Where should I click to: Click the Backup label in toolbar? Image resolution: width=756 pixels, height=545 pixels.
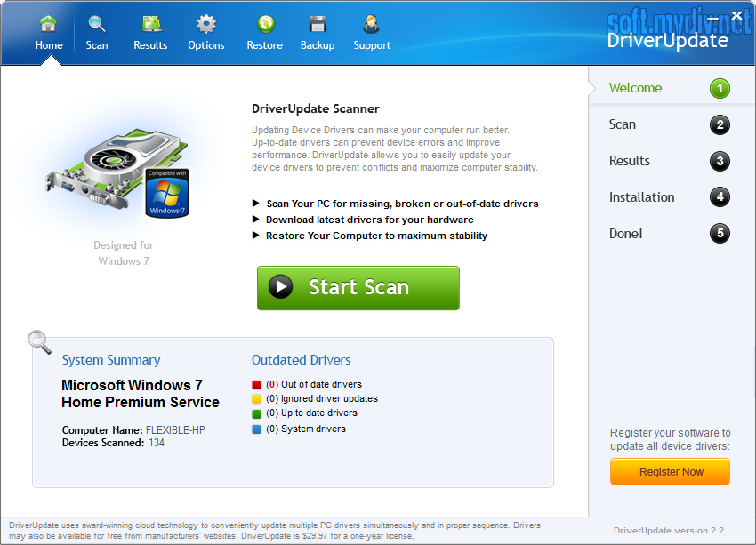click(318, 45)
